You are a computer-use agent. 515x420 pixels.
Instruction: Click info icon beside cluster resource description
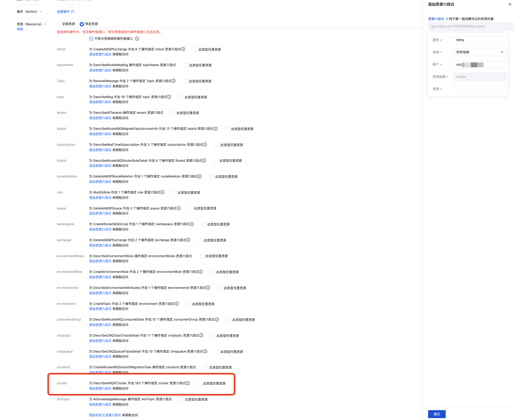(x=188, y=383)
